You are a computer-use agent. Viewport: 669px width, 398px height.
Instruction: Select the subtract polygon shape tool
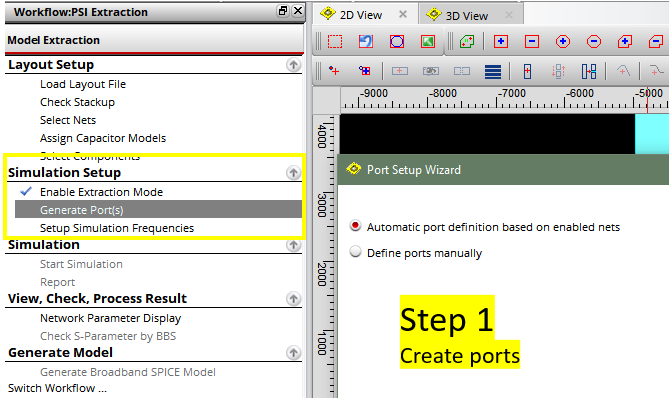pyautogui.click(x=656, y=42)
